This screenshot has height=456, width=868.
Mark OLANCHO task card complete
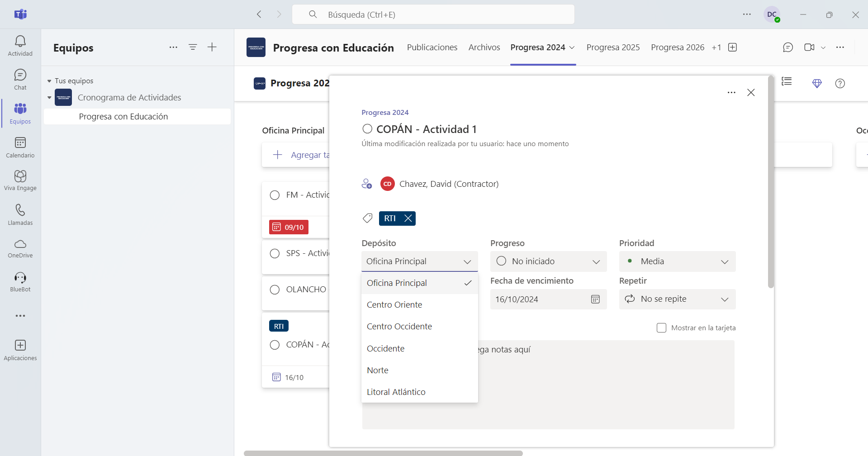pos(275,290)
